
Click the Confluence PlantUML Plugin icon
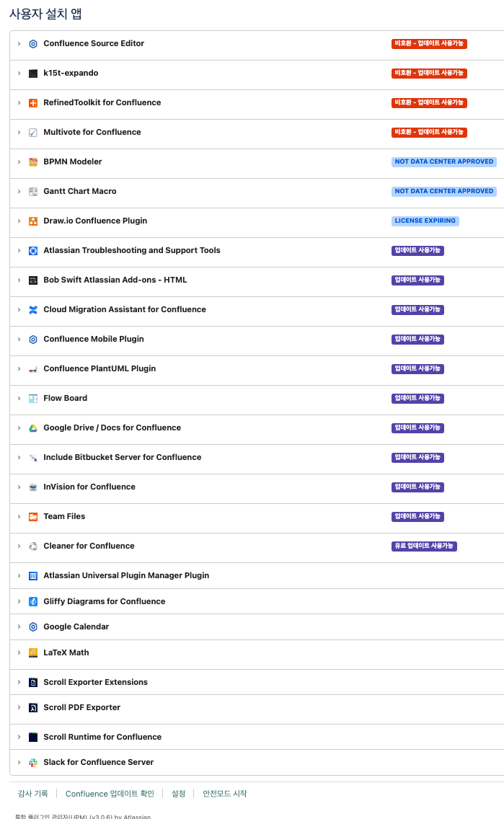[33, 369]
